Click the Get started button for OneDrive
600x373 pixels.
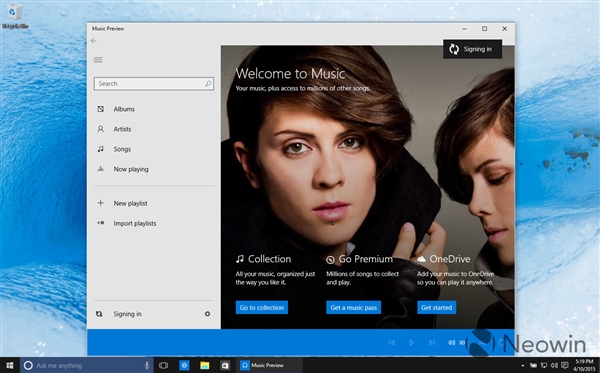point(437,307)
